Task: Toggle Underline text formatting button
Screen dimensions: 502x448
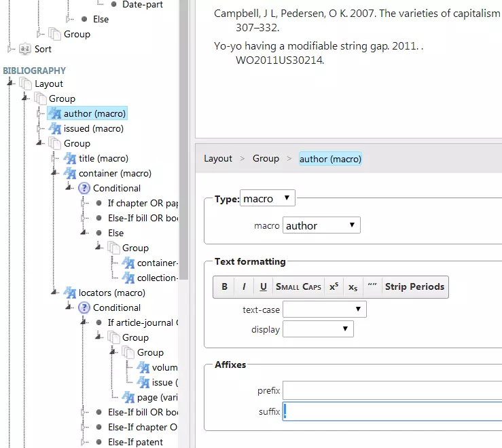Action: (263, 287)
